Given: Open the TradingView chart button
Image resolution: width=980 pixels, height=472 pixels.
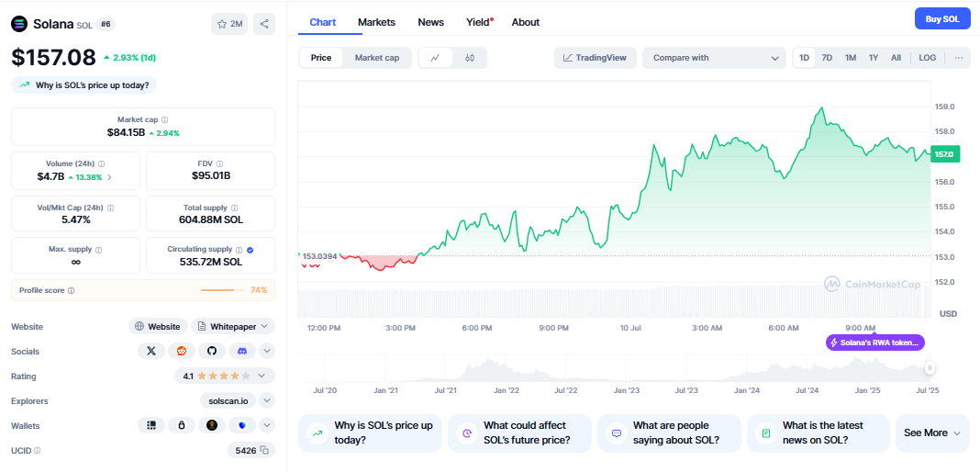Looking at the screenshot, I should coord(595,58).
